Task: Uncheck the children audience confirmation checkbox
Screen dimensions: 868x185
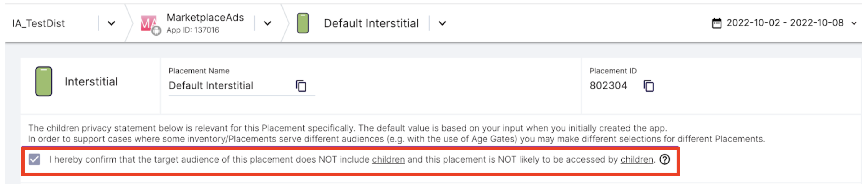Action: point(35,160)
